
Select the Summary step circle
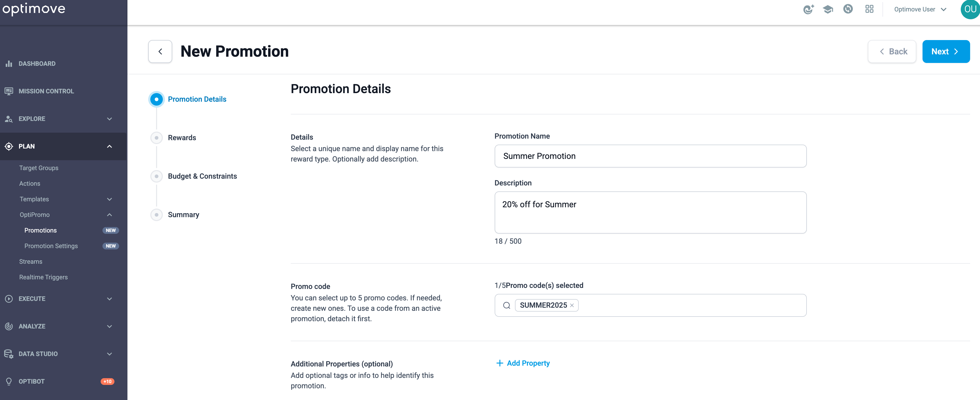click(156, 215)
